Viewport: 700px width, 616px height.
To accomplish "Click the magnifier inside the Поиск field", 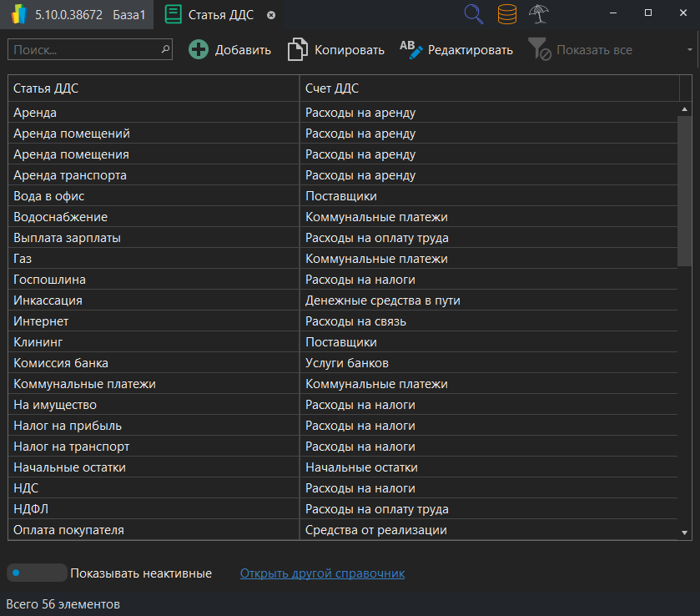I will pyautogui.click(x=164, y=50).
